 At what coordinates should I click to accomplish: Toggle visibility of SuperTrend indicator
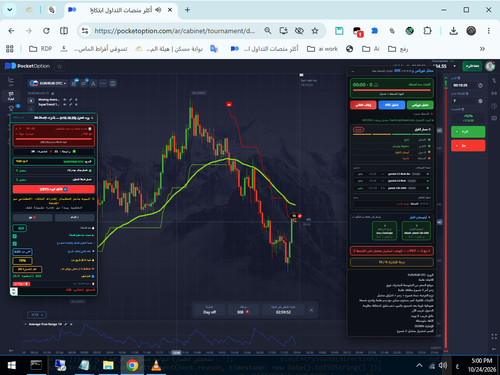[x=65, y=104]
